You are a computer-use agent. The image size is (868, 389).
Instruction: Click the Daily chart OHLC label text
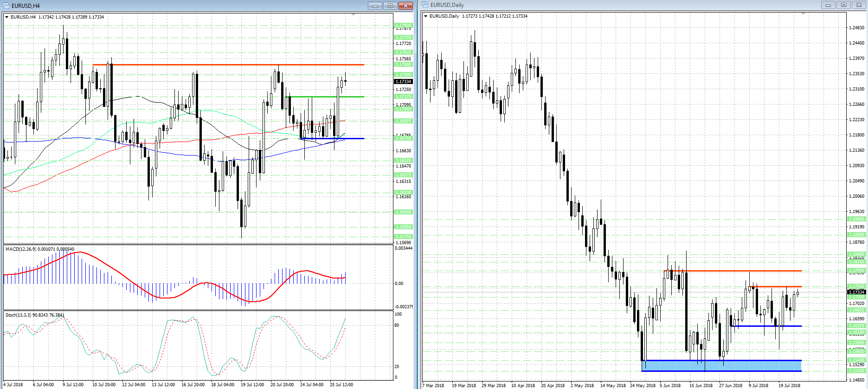pos(478,16)
